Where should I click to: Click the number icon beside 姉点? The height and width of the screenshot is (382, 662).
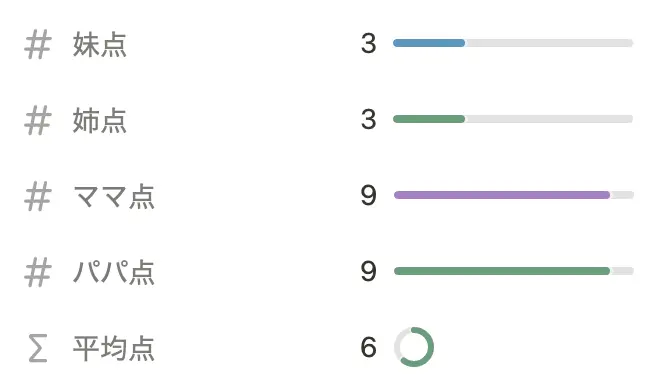pos(38,121)
